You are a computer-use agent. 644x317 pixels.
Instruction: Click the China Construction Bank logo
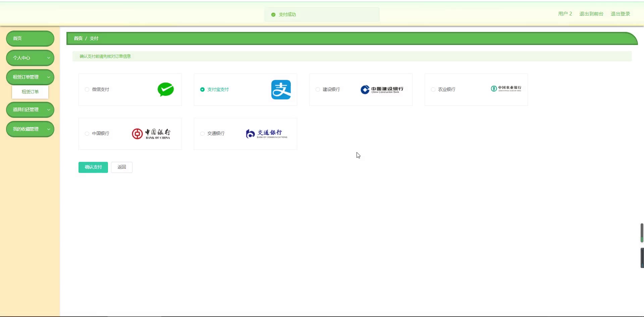382,89
